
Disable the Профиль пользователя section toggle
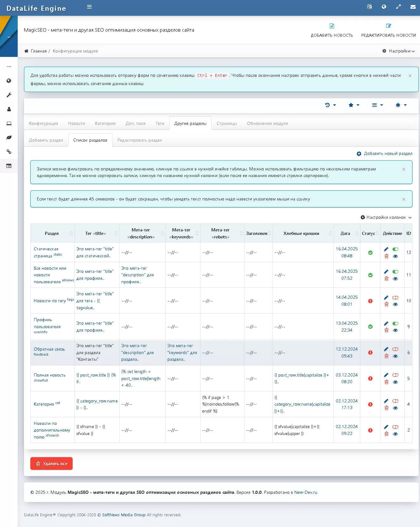click(x=395, y=323)
